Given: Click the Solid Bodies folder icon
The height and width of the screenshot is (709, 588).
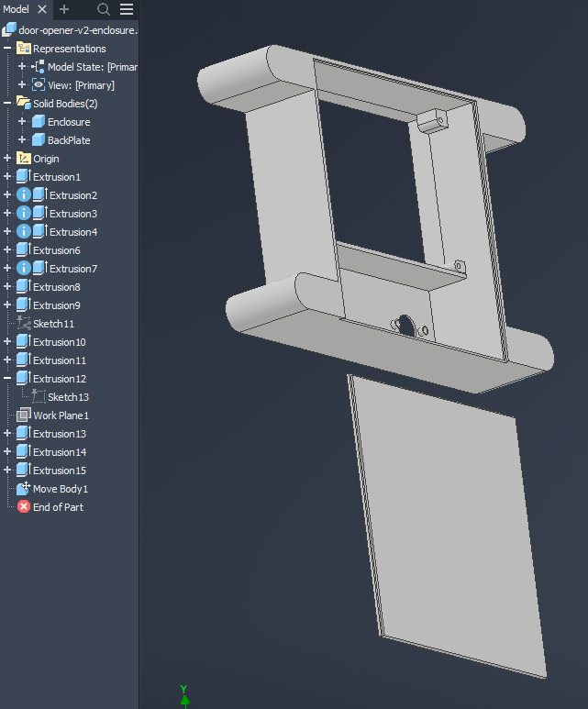Looking at the screenshot, I should pos(24,103).
